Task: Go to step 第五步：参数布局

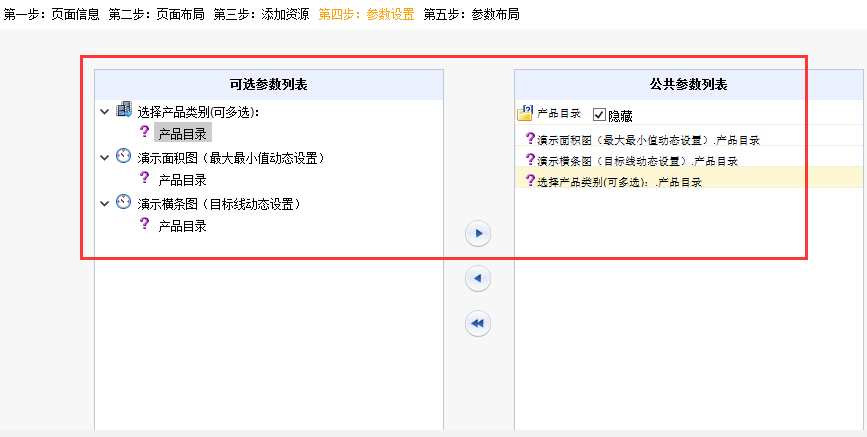Action: tap(472, 15)
